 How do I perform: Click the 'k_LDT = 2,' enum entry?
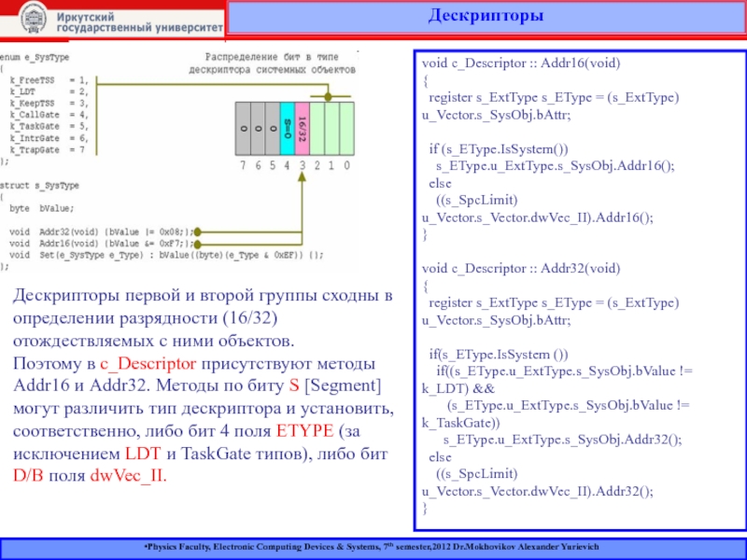click(x=49, y=91)
